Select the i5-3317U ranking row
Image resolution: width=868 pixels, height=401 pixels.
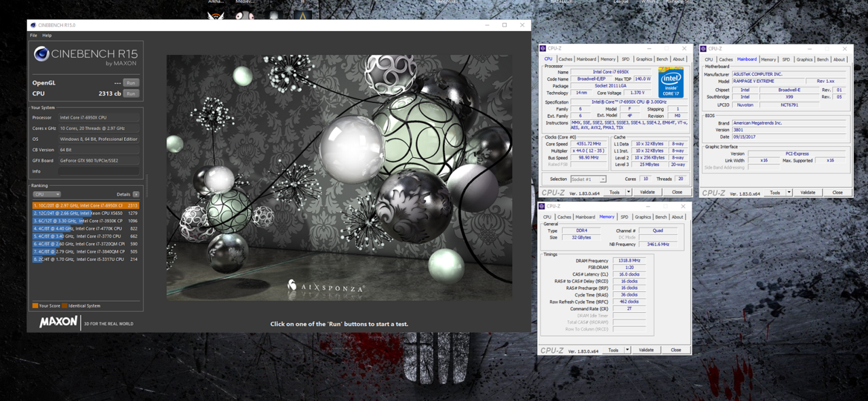click(85, 259)
